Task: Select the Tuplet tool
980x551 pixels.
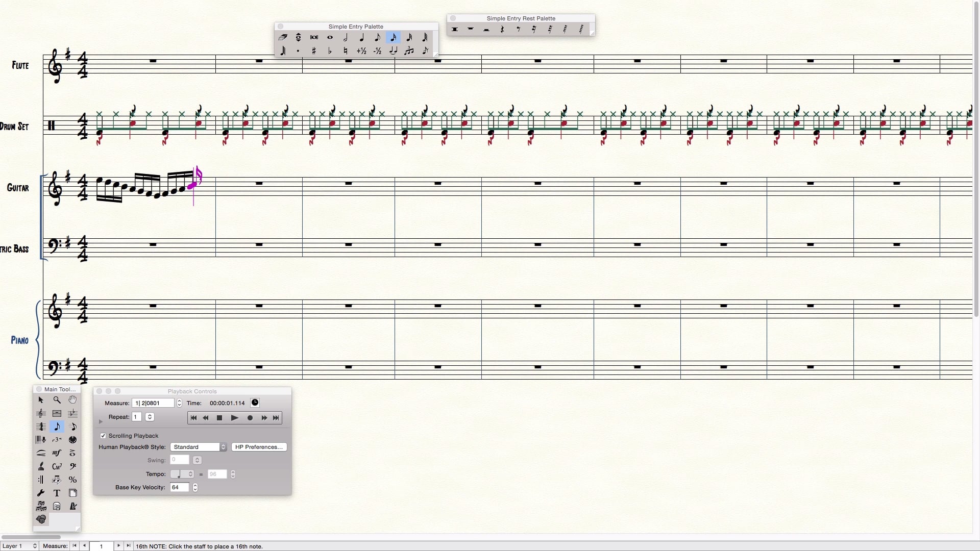Action: (x=57, y=440)
